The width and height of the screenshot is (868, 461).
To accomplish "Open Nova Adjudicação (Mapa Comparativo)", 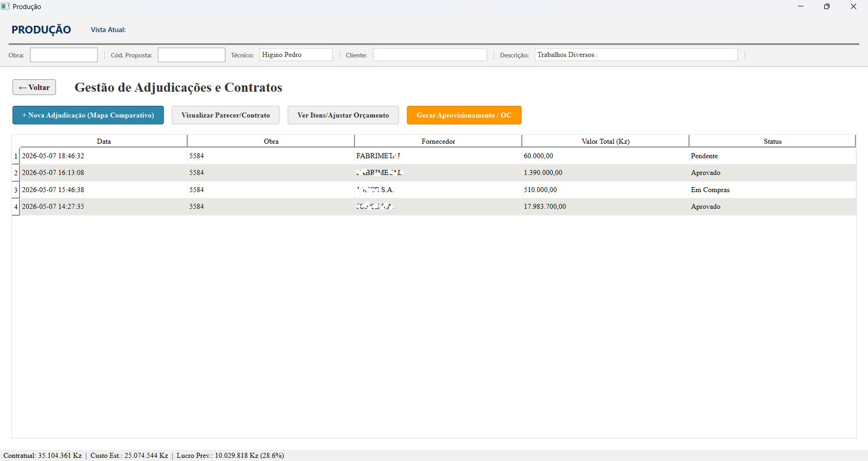I will click(x=88, y=115).
